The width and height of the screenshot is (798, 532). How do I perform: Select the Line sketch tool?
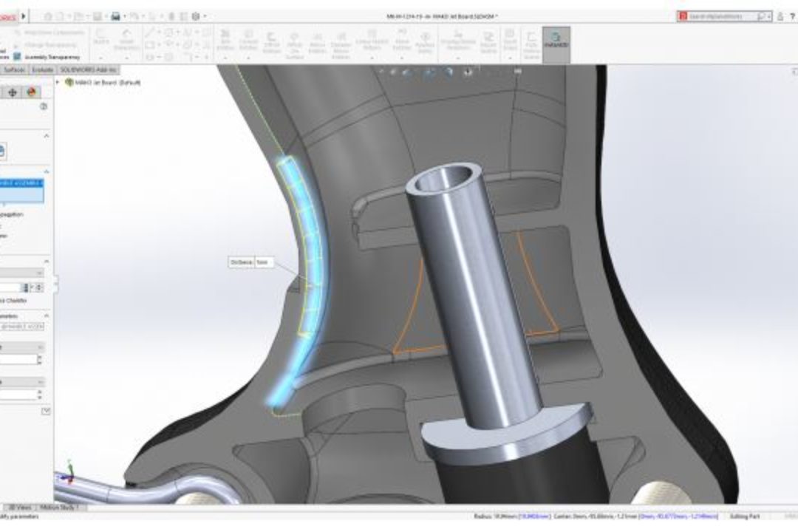[x=149, y=33]
